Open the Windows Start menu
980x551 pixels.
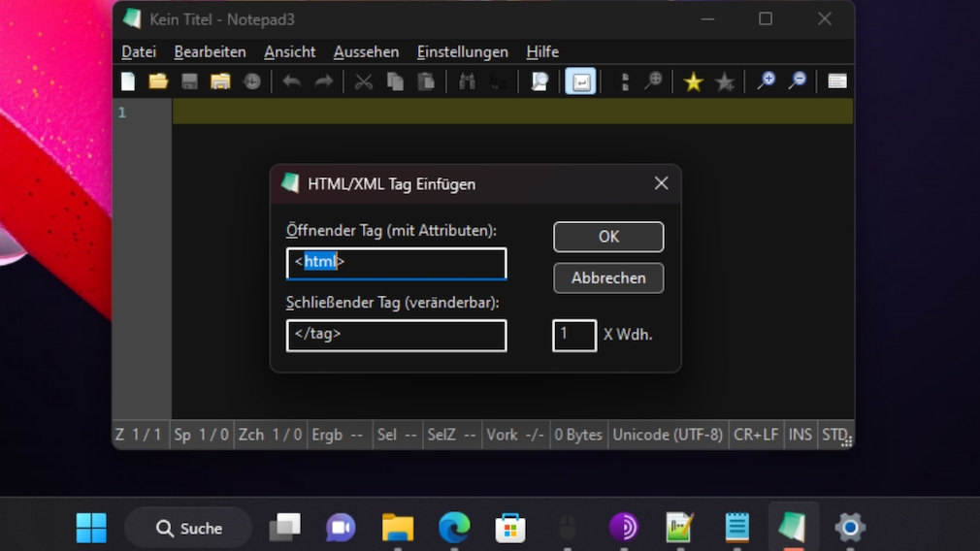coord(91,528)
